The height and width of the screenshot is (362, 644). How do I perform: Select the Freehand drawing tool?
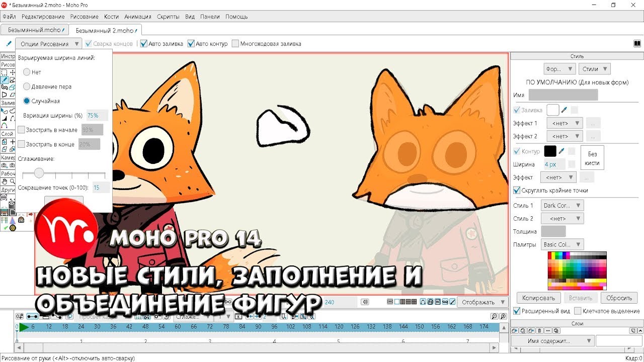pyautogui.click(x=4, y=79)
